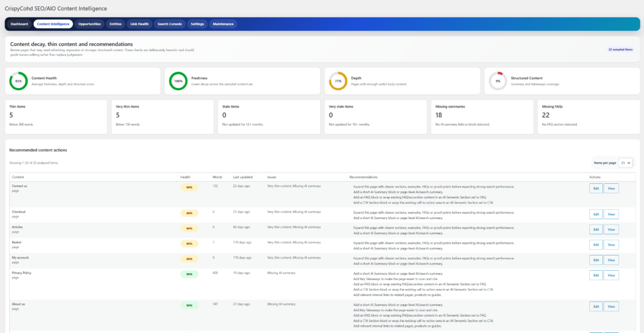
Task: Click the "10 days ago" cell for Privacy Policy
Action: point(241,273)
